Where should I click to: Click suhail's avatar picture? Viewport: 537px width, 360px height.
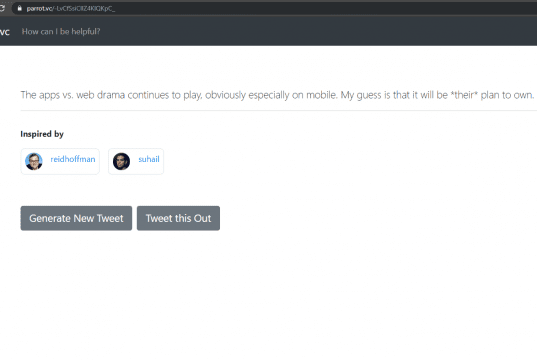(121, 161)
